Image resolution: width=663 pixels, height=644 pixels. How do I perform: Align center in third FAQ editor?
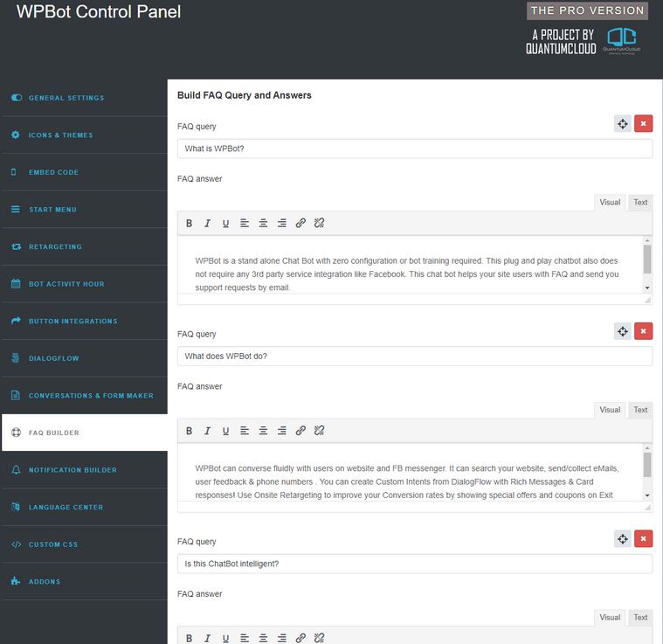263,638
